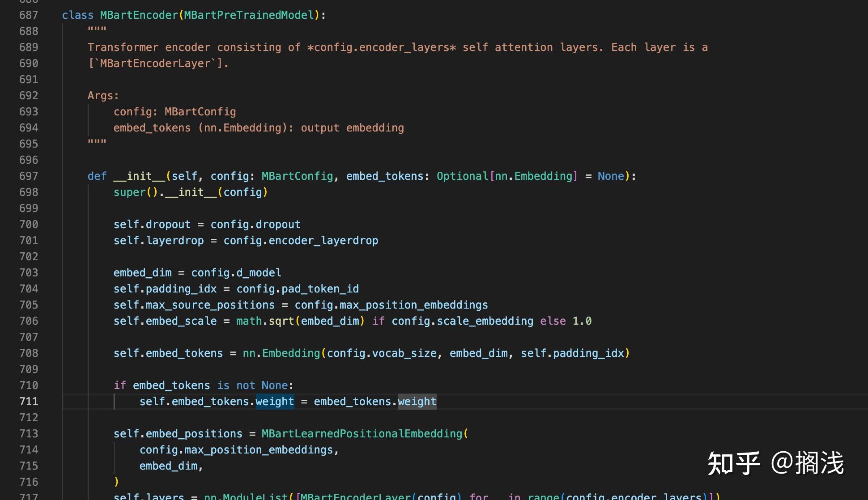Click config.encoder_layerdrop on line 701

301,240
